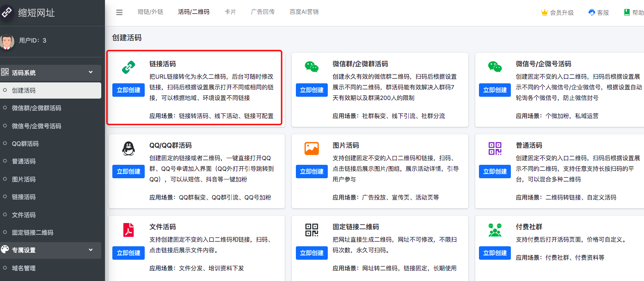The height and width of the screenshot is (281, 644).
Task: Click the QQ penguin icon
Action: [128, 149]
